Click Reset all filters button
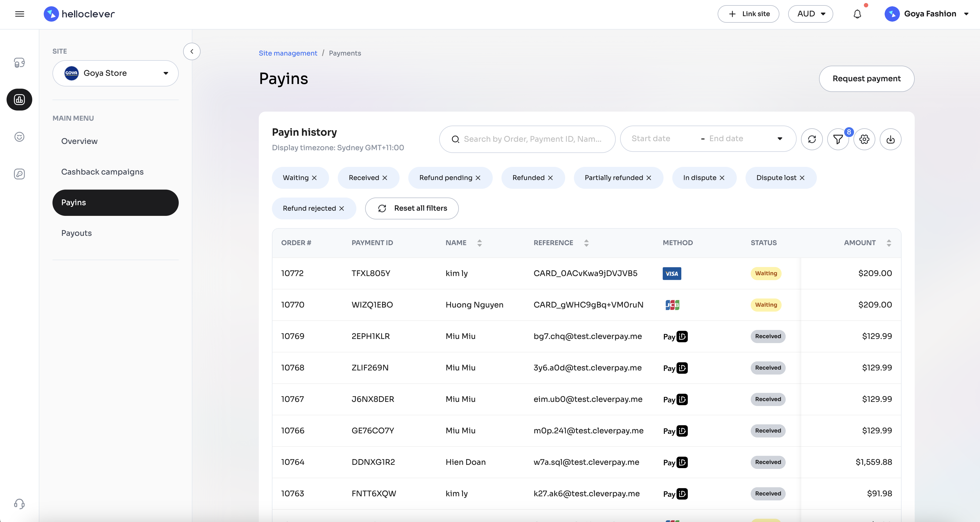 412,208
